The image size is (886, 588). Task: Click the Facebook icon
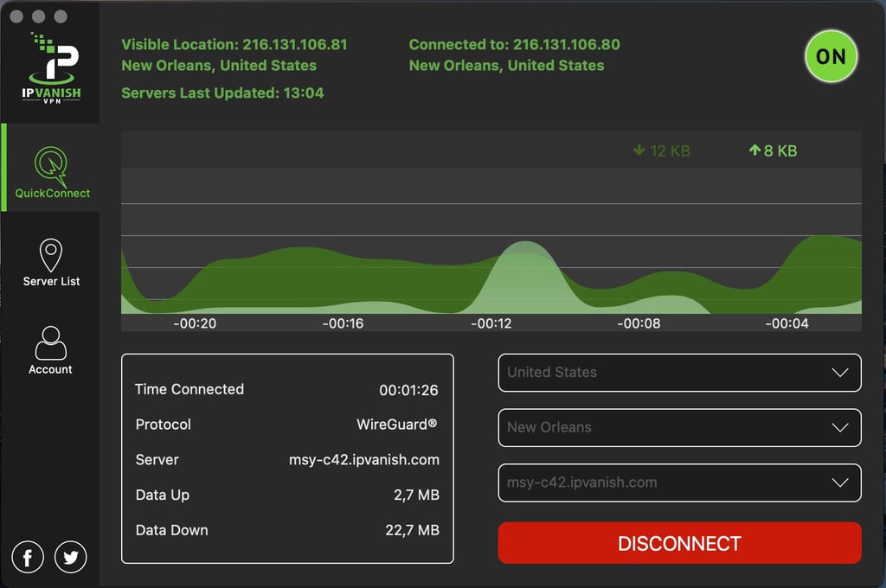pos(28,557)
